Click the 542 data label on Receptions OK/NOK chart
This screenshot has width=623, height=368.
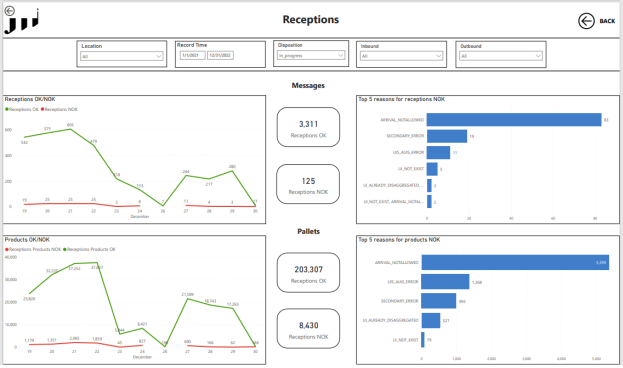click(x=24, y=142)
